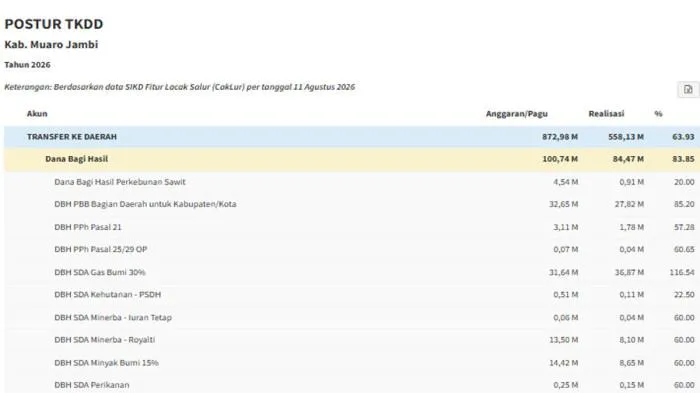700x393 pixels.
Task: Select the DBH SDA Perikanan row
Action: pyautogui.click(x=352, y=385)
